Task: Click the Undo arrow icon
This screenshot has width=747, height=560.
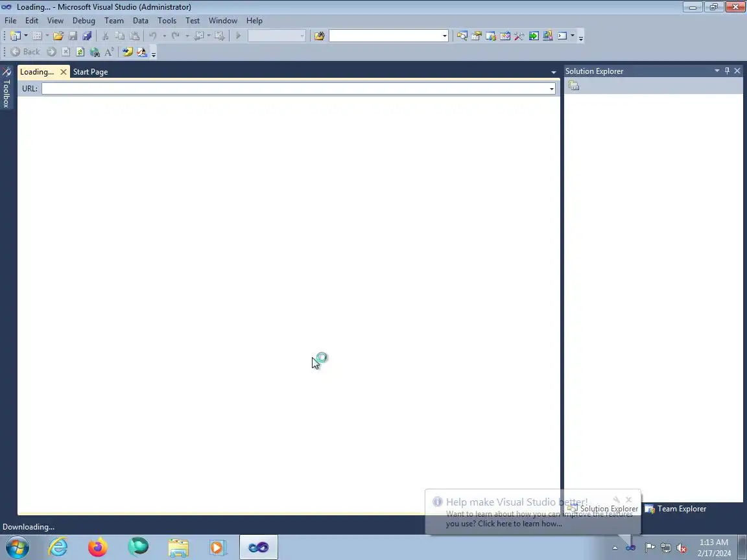Action: coord(153,36)
